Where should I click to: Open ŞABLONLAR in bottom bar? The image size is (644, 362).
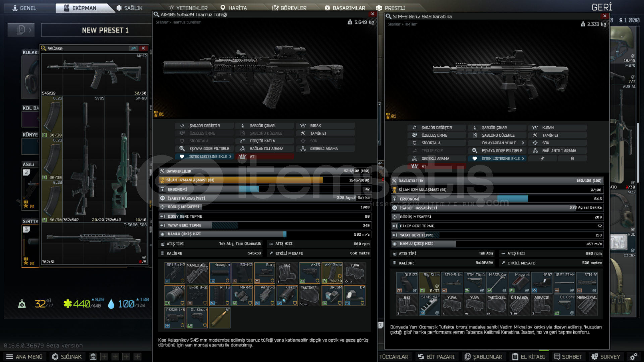[483, 357]
